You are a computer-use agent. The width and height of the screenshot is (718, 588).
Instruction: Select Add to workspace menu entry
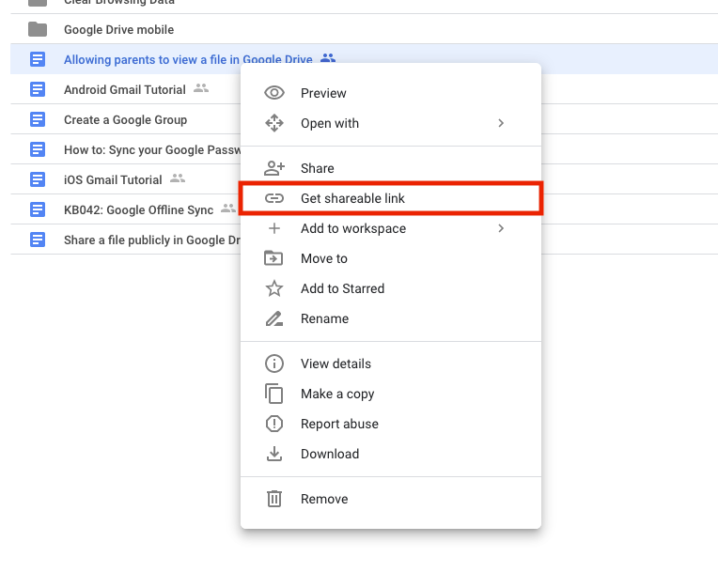pos(391,228)
